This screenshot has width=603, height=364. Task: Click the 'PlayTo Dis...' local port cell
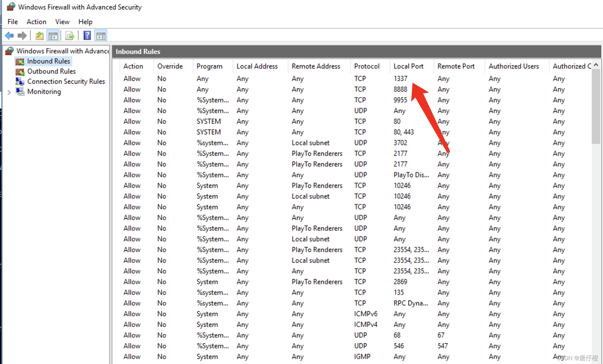[x=411, y=175]
